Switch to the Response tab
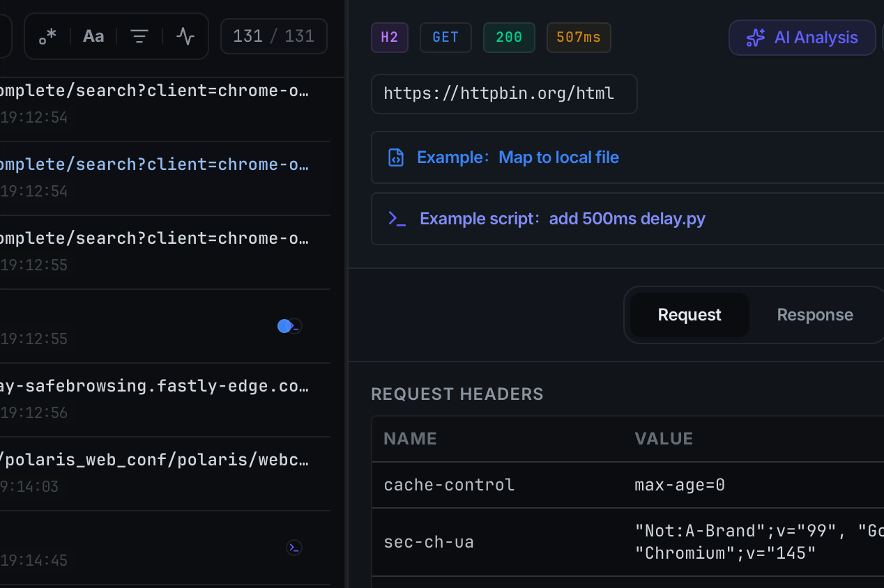This screenshot has width=884, height=588. (x=814, y=315)
